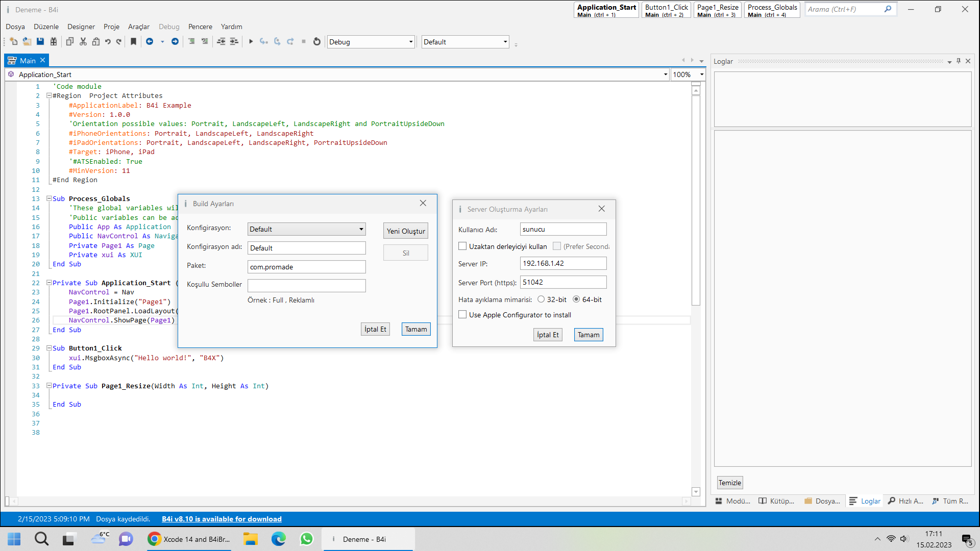Collapse the Sub Button1_Click code block
The width and height of the screenshot is (980, 551).
coord(49,348)
